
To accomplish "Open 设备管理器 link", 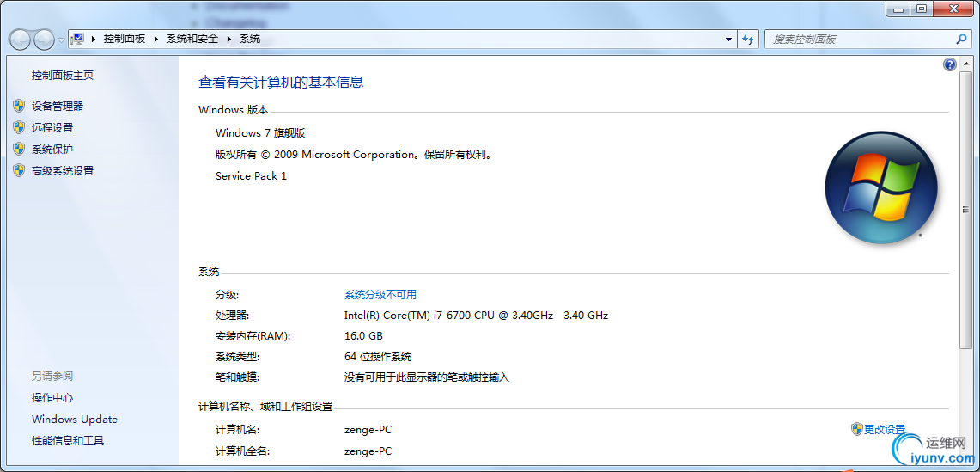I will pyautogui.click(x=58, y=107).
